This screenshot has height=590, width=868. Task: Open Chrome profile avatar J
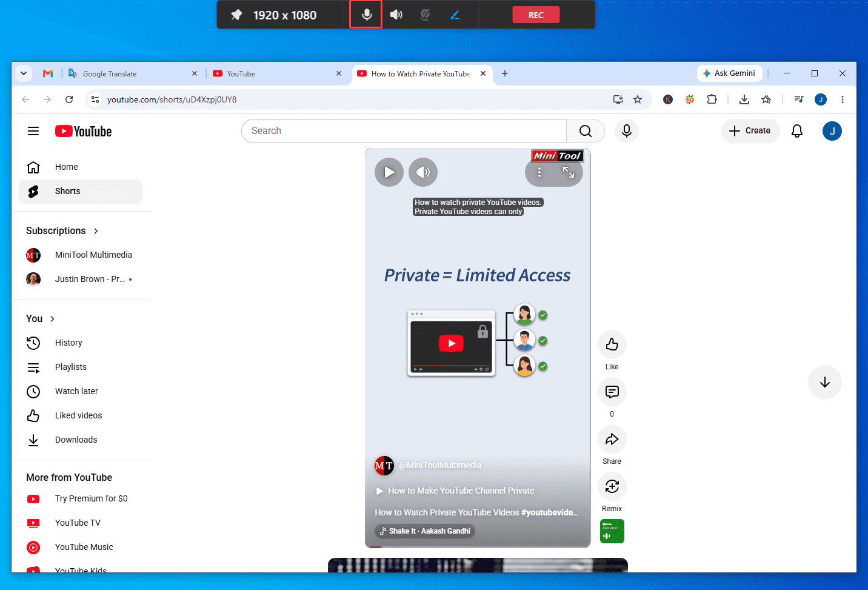click(821, 99)
